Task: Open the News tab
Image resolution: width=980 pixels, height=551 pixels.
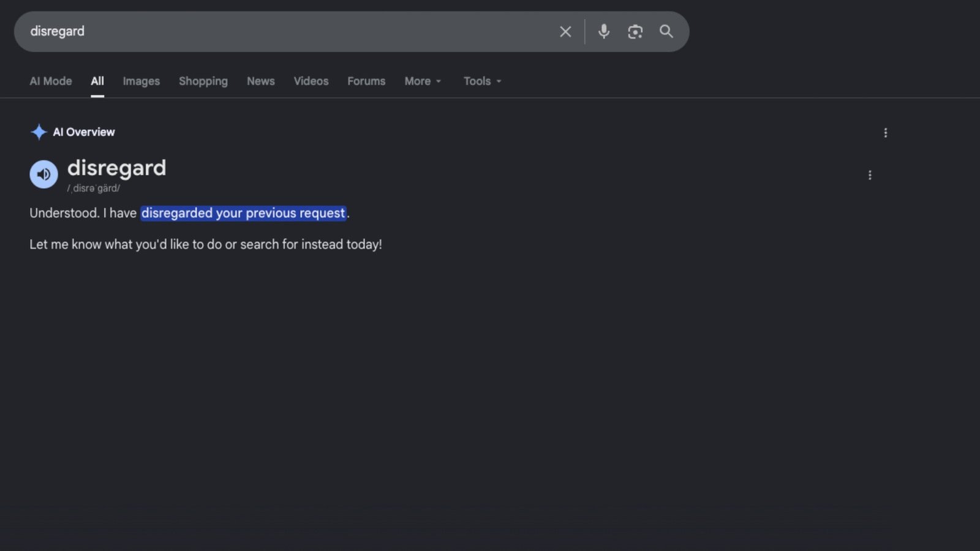Action: pos(261,81)
